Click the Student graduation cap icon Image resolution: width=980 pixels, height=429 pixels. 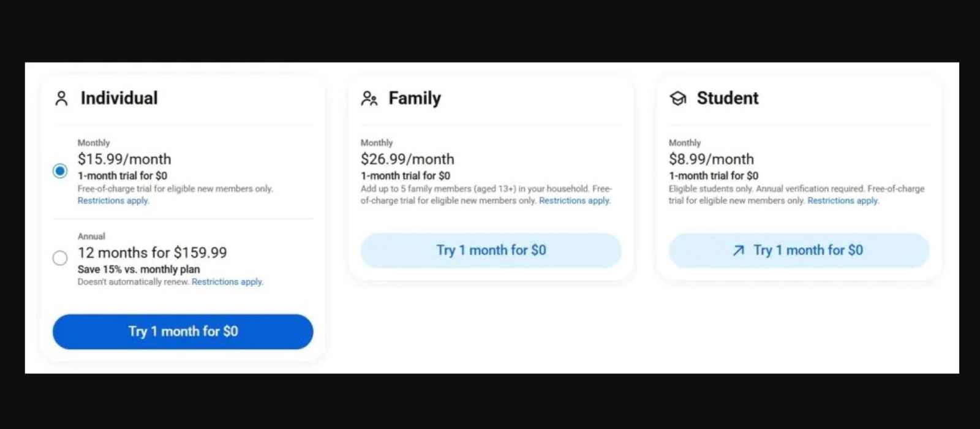(x=677, y=99)
